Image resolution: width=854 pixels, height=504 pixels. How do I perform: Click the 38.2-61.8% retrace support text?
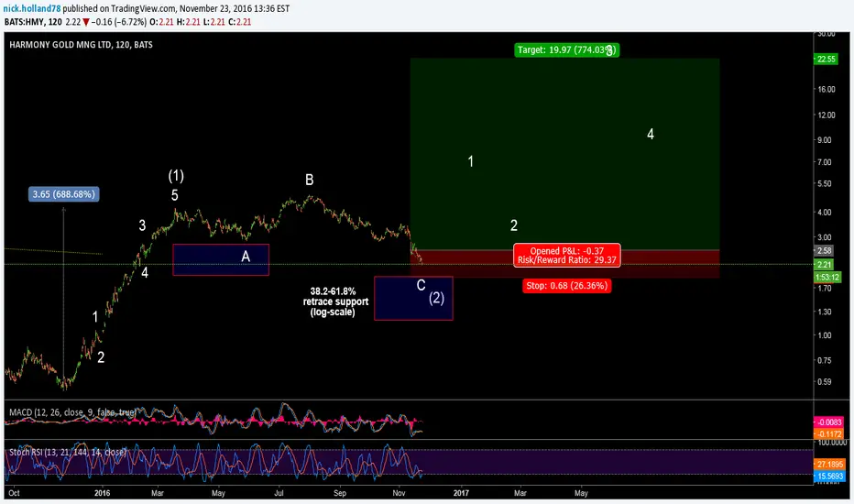[335, 301]
